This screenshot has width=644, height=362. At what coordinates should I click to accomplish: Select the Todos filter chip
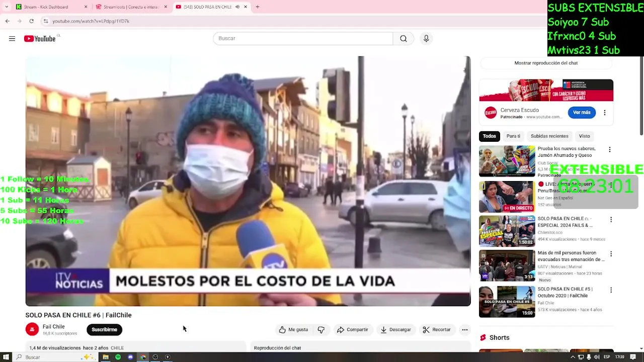point(490,136)
